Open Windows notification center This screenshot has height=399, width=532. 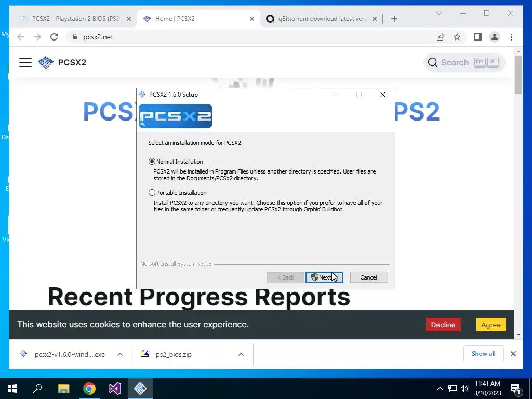click(516, 389)
